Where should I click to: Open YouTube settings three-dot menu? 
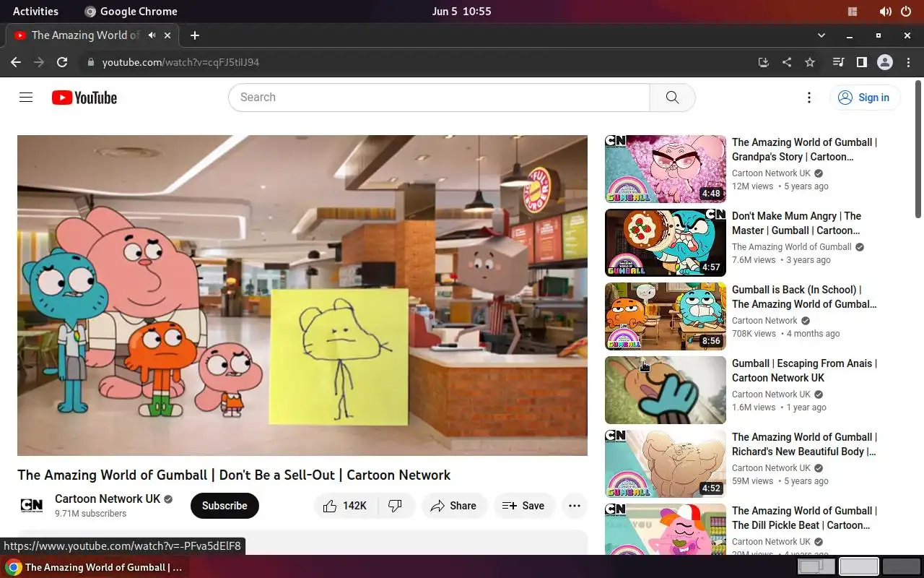(809, 98)
